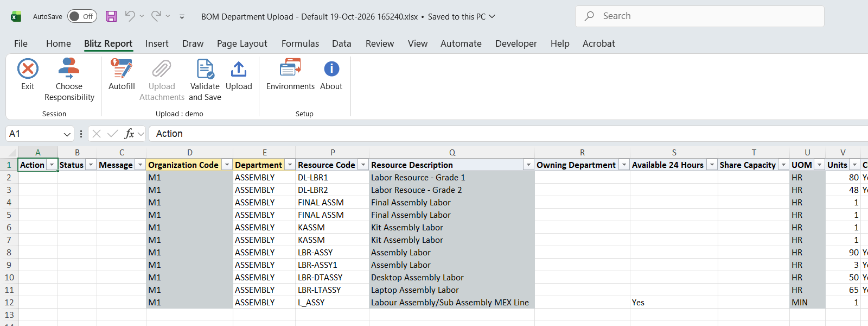Switch to the Home tab
Screen dimensions: 868x326
click(59, 43)
